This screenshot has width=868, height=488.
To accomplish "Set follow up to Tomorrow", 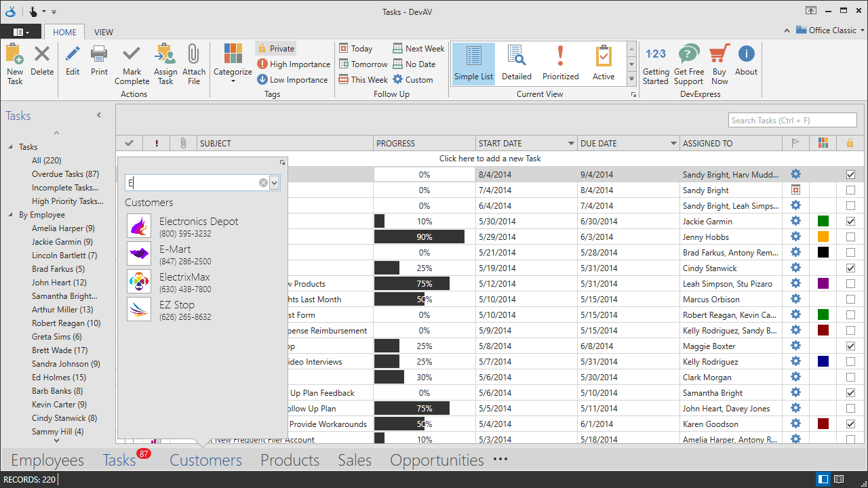I will [363, 64].
